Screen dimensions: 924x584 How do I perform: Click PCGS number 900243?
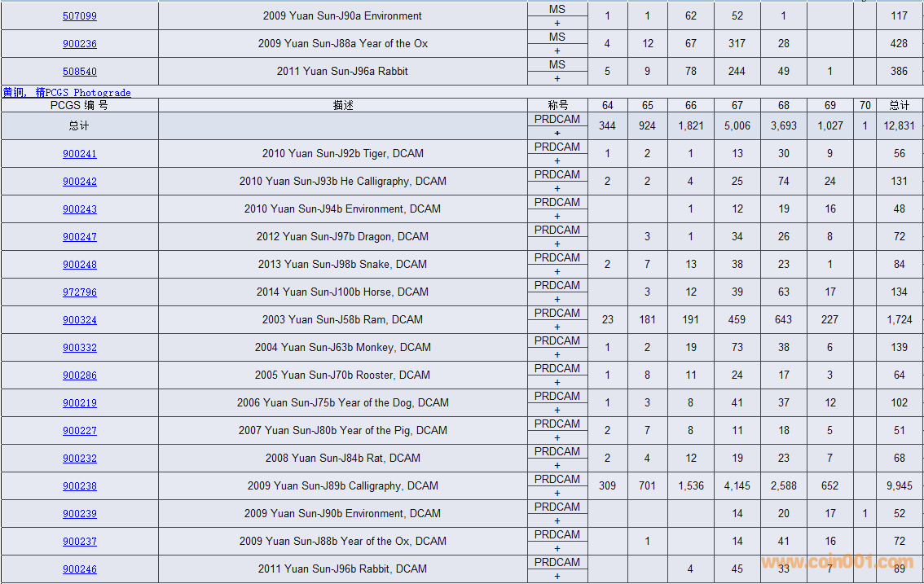pos(80,209)
